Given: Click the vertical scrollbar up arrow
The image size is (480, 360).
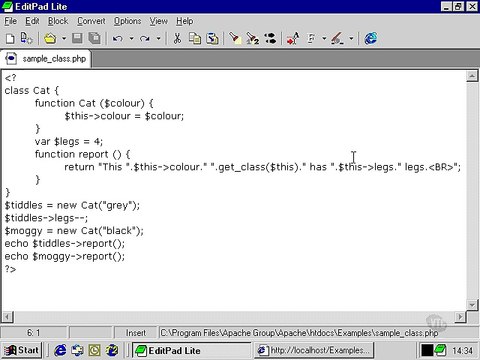Looking at the screenshot, I should tap(472, 76).
